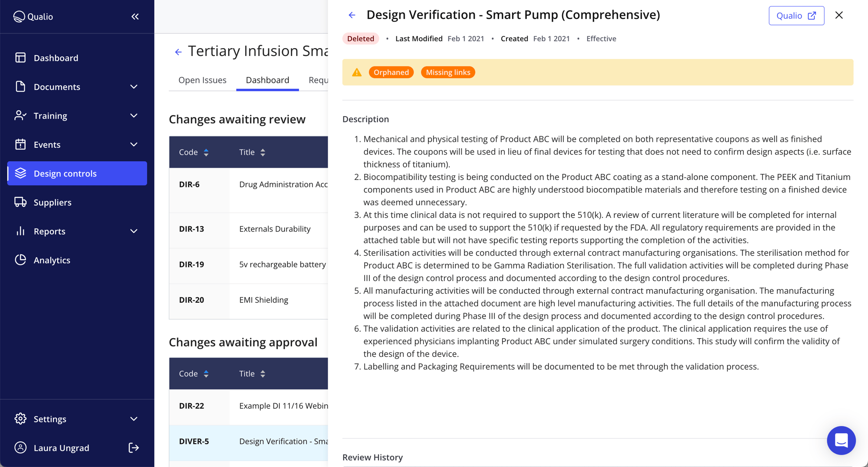The height and width of the screenshot is (467, 868).
Task: Open the Dashboard from the sidebar
Action: tap(20, 58)
